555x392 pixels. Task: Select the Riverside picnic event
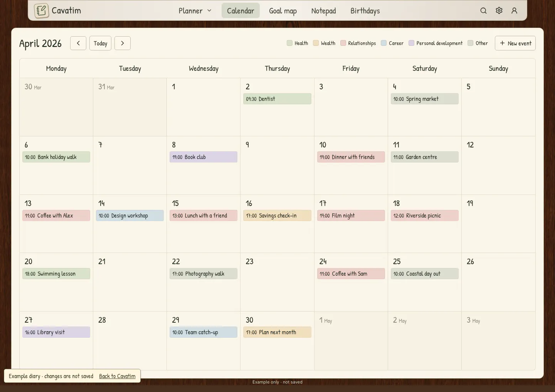[425, 216]
